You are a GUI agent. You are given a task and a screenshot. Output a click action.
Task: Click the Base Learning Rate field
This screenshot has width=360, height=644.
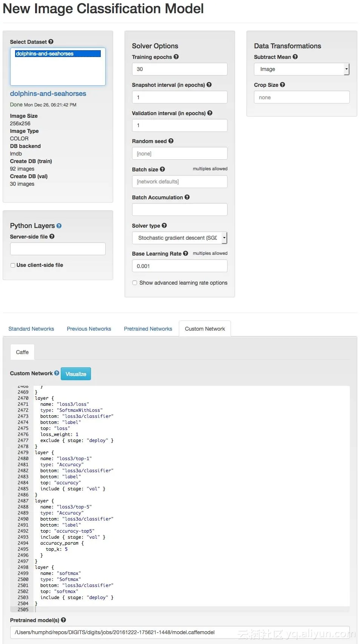click(x=180, y=266)
